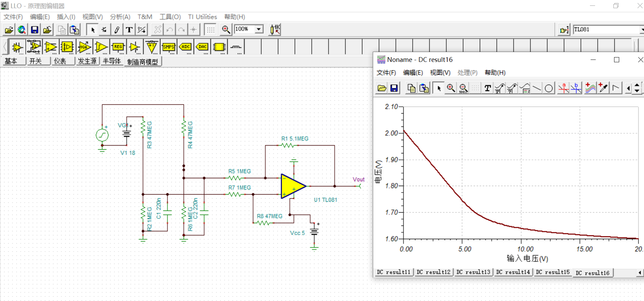The width and height of the screenshot is (644, 301).
Task: Click the 1K component value tool icon
Action: click(x=275, y=30)
